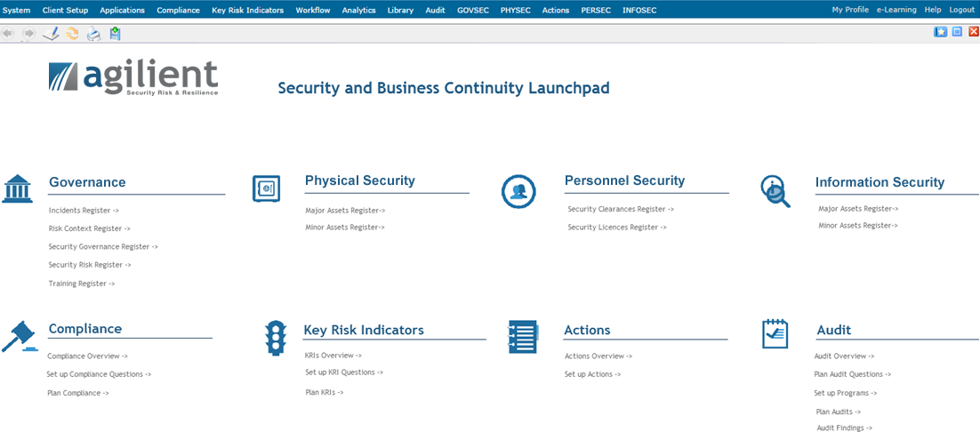Click the save disk icon with green arrow
The width and height of the screenshot is (980, 432).
(x=115, y=34)
